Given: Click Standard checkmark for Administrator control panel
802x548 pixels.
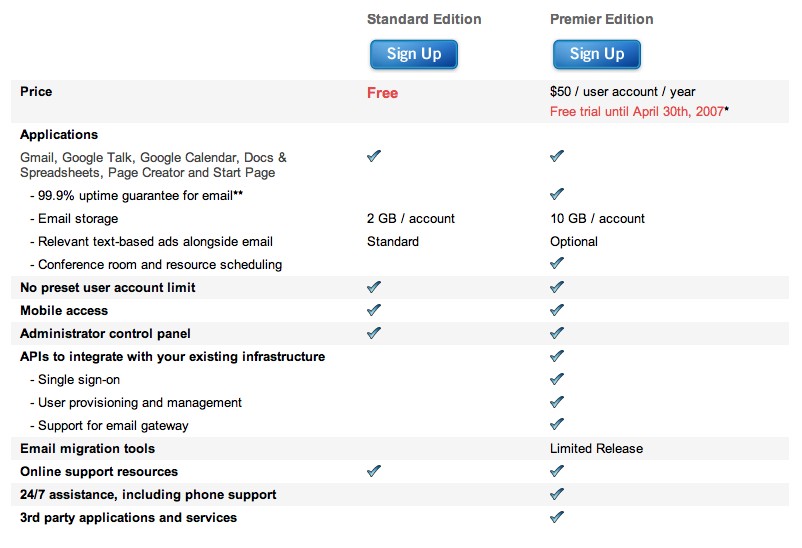Looking at the screenshot, I should (x=374, y=333).
